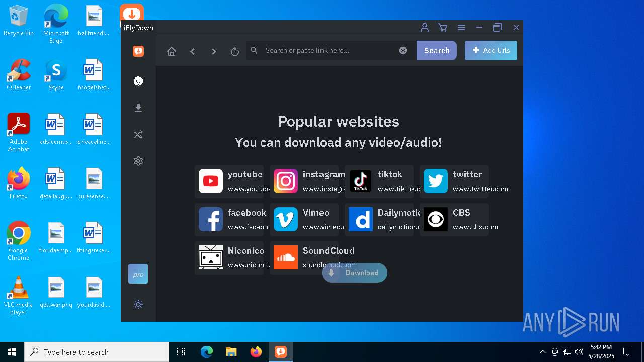Screen dimensions: 644x362
Task: Select the privacyline... Word document
Action: (x=94, y=129)
